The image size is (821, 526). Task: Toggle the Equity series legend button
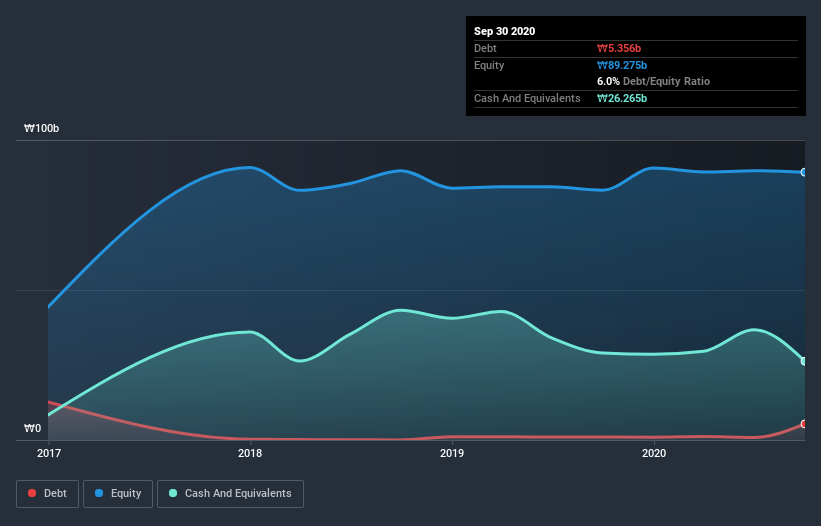[118, 494]
